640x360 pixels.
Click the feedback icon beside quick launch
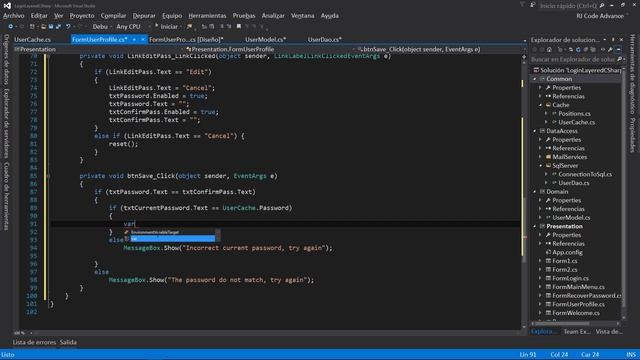pyautogui.click(x=533, y=5)
